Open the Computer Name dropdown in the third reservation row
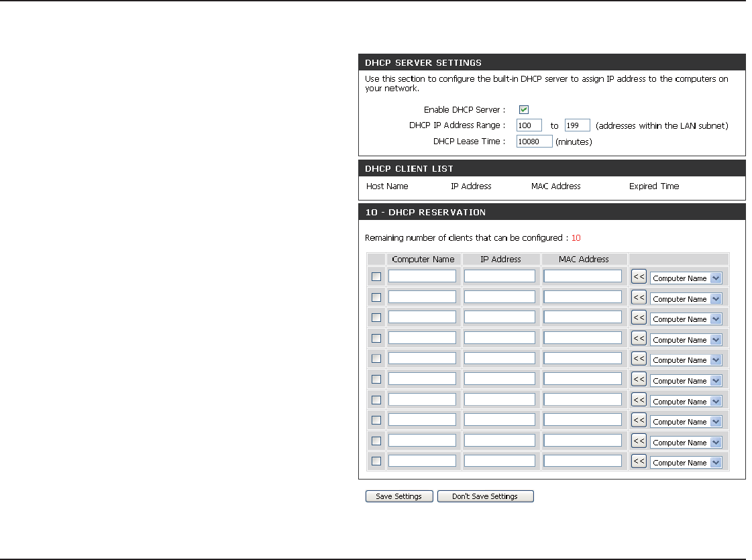 (x=686, y=319)
